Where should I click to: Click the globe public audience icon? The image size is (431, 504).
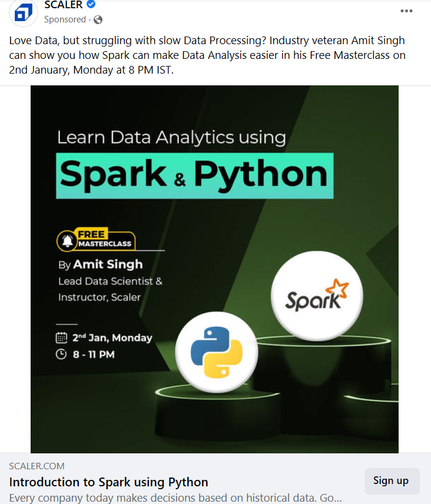[x=98, y=20]
